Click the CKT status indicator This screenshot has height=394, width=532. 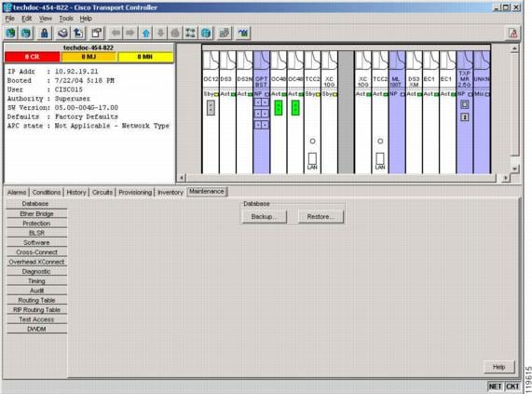(512, 387)
